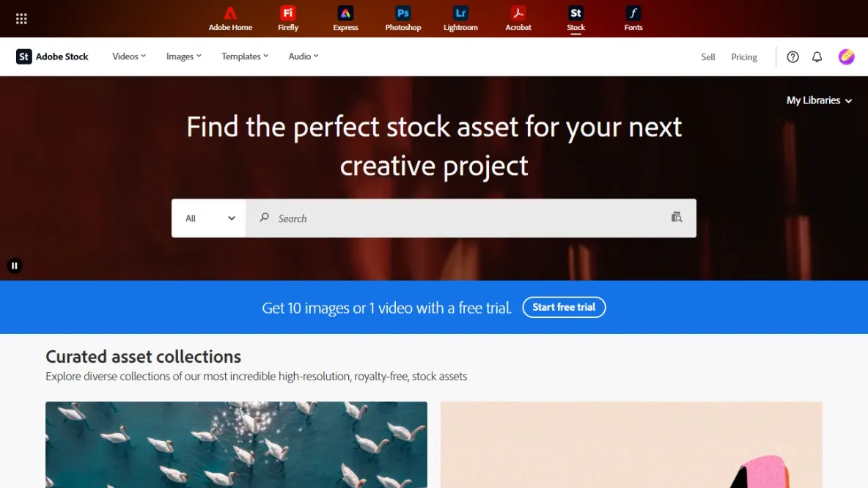Viewport: 868px width, 488px height.
Task: Open the Videos menu
Action: (x=129, y=56)
